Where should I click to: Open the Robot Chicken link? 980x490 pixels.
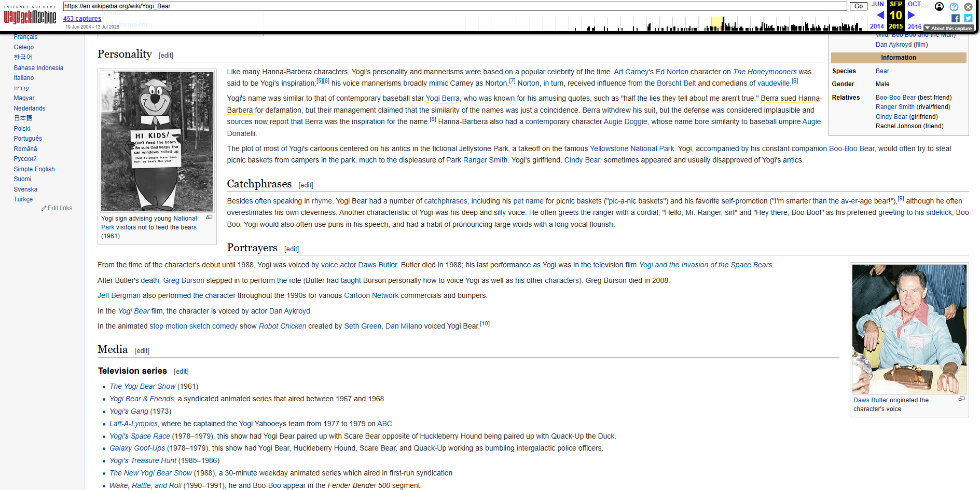point(283,326)
